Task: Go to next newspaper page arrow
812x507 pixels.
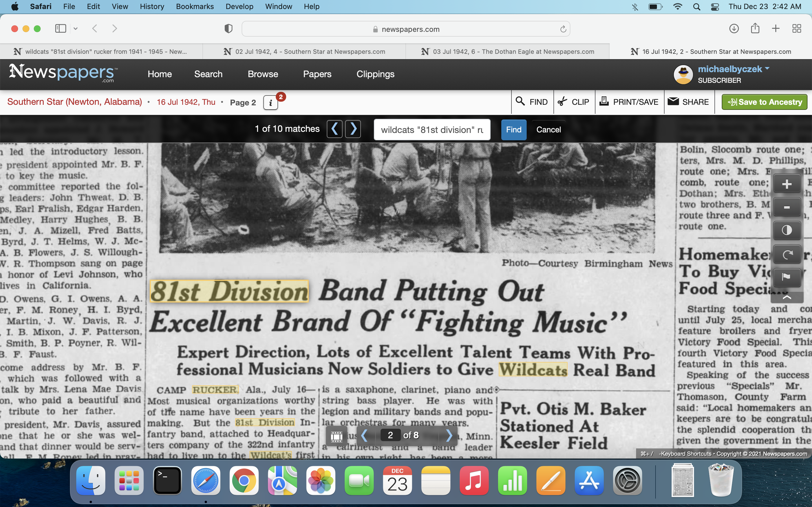Action: click(449, 435)
